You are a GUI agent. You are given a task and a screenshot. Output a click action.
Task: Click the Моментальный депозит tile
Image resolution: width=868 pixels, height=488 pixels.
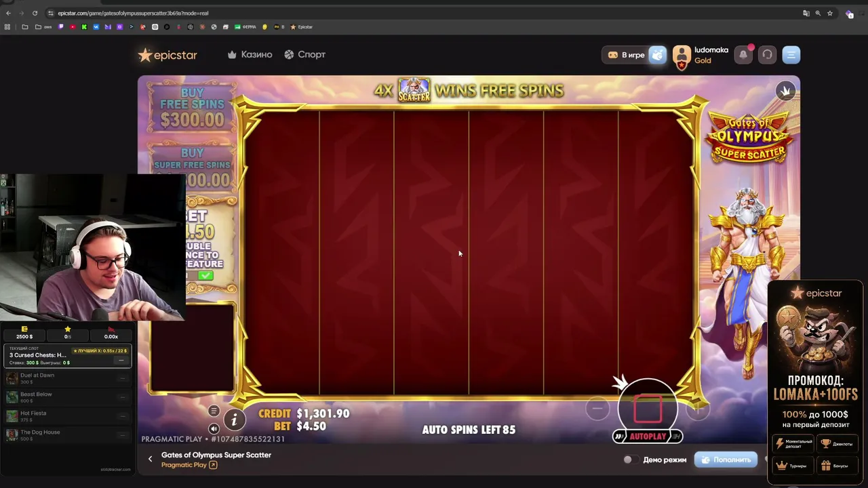[x=793, y=444]
